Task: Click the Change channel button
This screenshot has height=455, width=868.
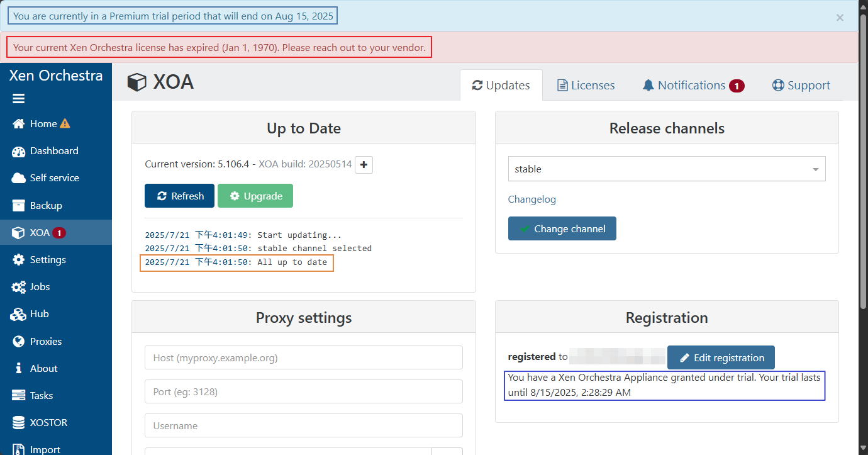Action: point(562,228)
